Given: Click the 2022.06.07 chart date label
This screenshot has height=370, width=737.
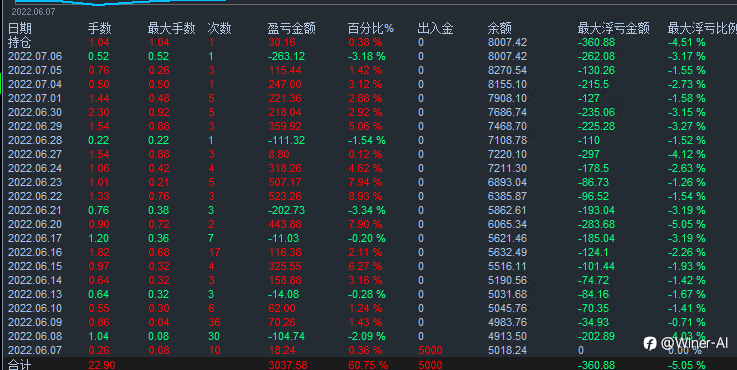Looking at the screenshot, I should 33,12.
